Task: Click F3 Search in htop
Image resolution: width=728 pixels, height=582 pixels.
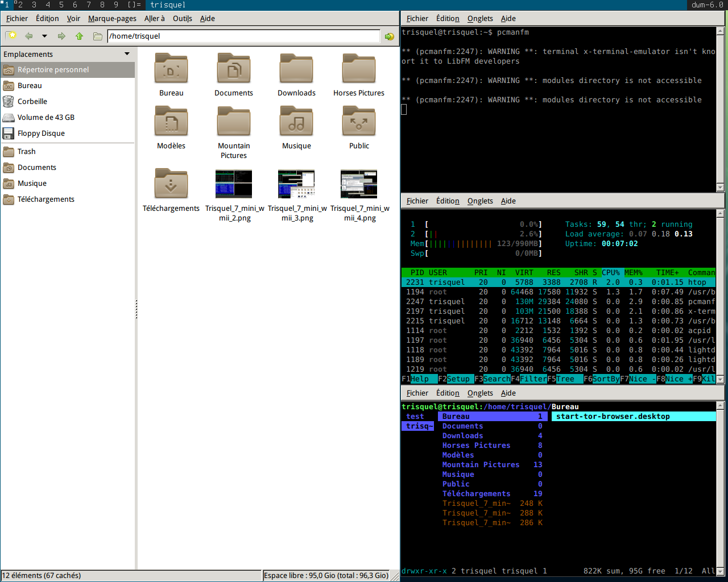Action: coord(493,379)
